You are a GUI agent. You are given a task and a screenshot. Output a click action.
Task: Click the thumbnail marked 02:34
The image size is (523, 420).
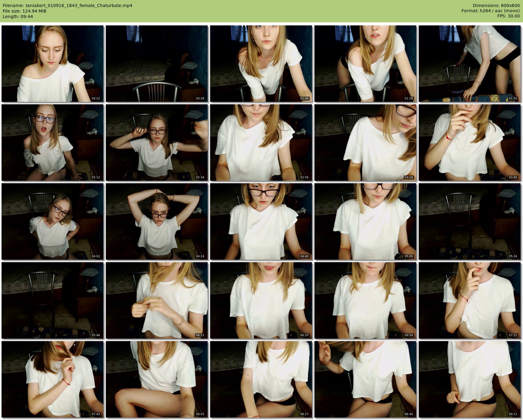(157, 143)
